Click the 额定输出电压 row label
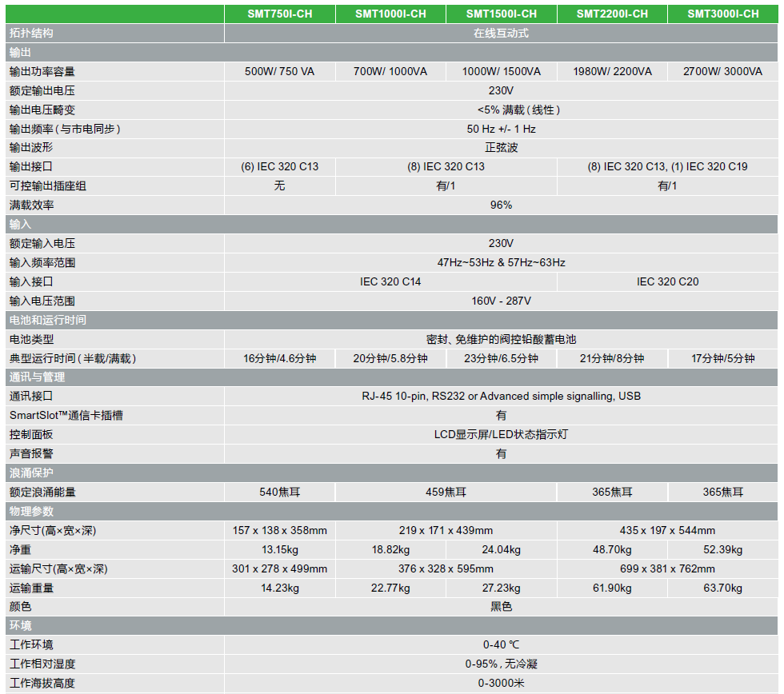 click(x=42, y=90)
